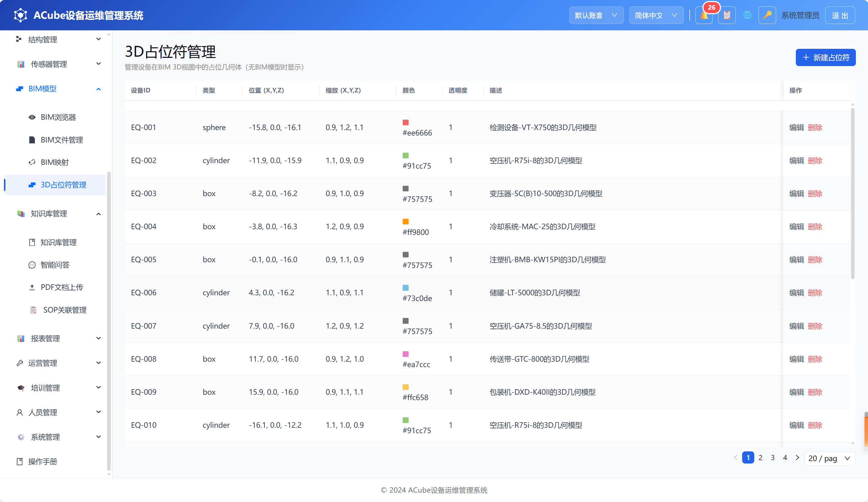Open the 默认账套 dropdown

tap(596, 15)
